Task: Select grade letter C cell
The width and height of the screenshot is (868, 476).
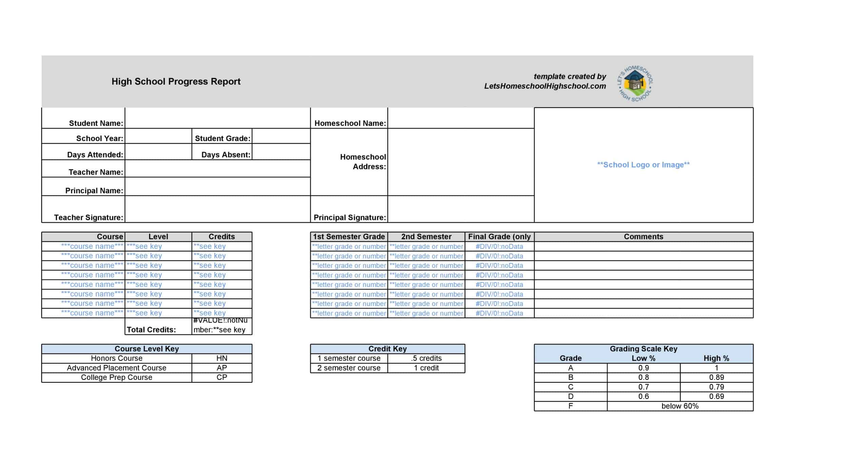Action: (x=571, y=387)
